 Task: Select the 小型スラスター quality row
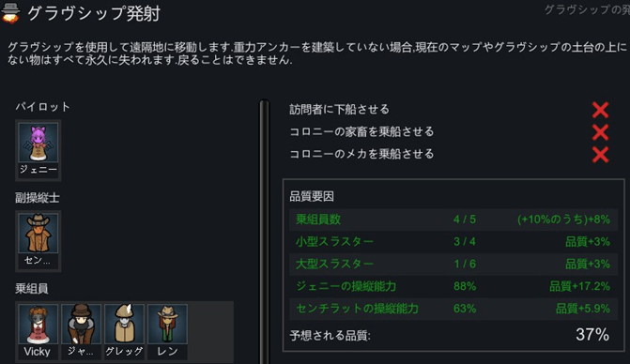click(453, 242)
